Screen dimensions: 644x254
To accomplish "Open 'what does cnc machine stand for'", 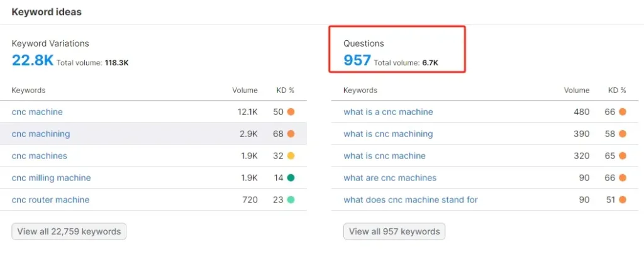I will [x=411, y=200].
